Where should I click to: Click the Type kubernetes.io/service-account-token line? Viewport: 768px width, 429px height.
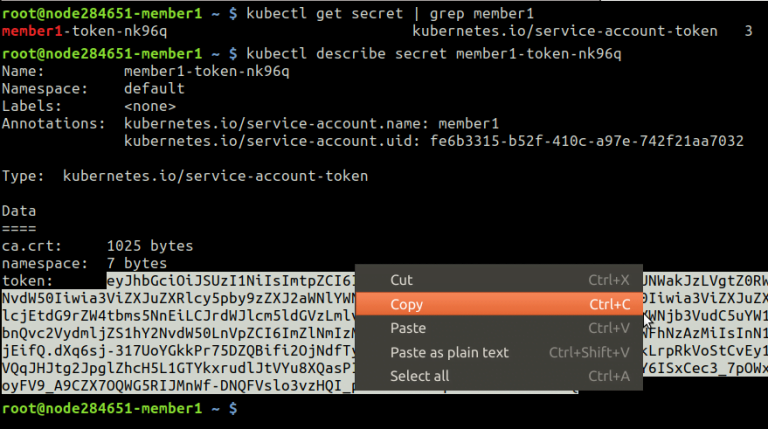(185, 176)
